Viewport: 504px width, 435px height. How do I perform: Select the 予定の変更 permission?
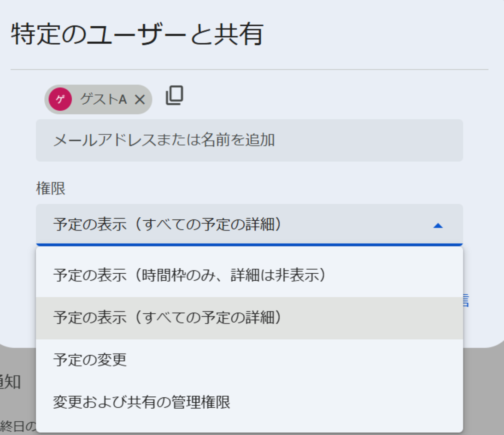pyautogui.click(x=90, y=360)
